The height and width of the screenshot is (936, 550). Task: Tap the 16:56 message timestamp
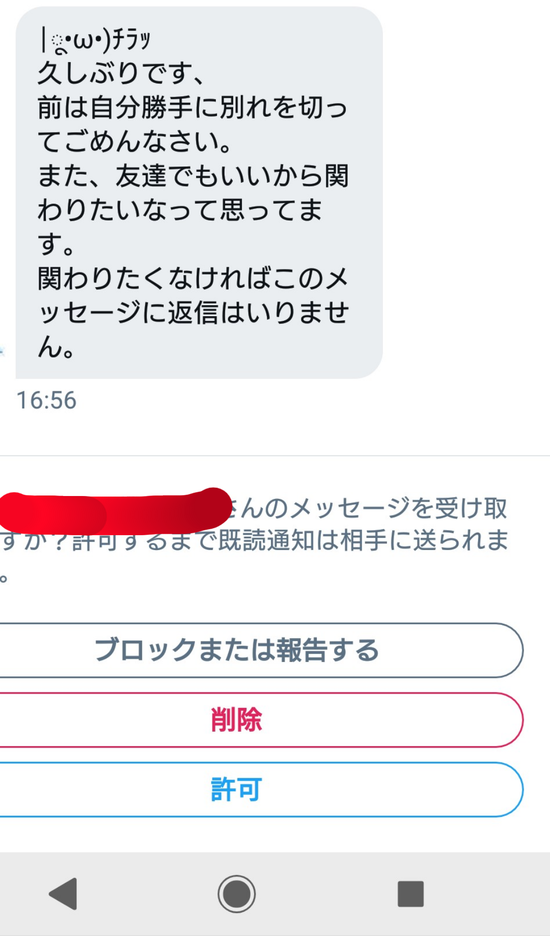[x=47, y=401]
